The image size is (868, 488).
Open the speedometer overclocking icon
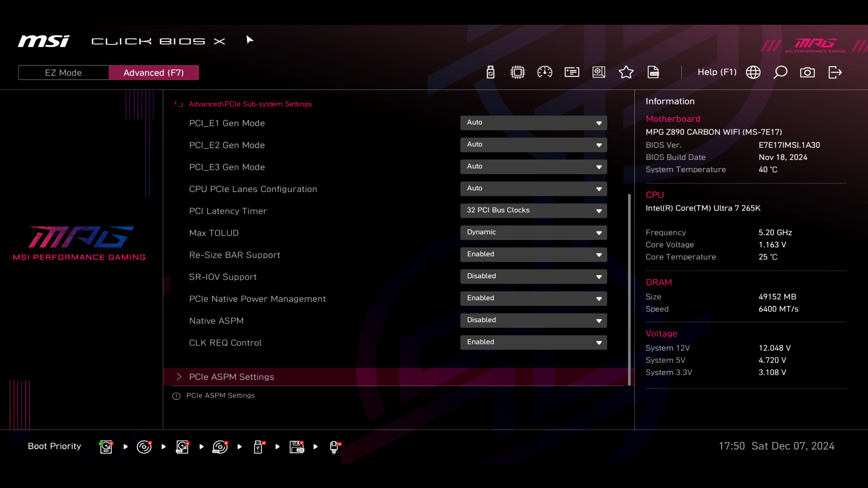point(545,72)
